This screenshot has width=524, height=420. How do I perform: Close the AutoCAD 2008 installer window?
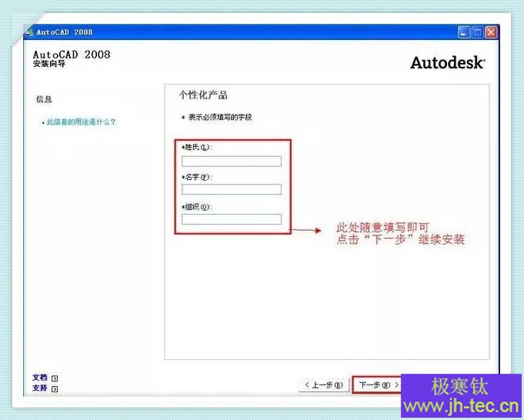pyautogui.click(x=491, y=32)
